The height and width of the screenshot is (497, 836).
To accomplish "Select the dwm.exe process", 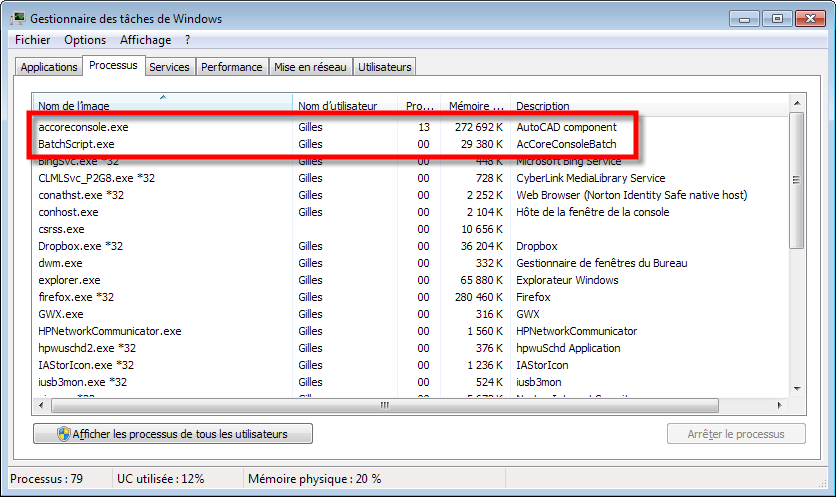I will (411, 263).
